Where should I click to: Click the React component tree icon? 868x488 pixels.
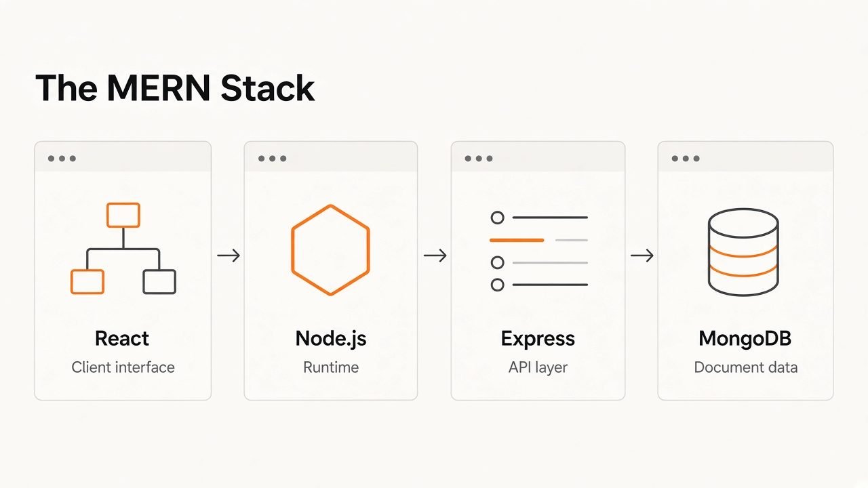(x=123, y=249)
